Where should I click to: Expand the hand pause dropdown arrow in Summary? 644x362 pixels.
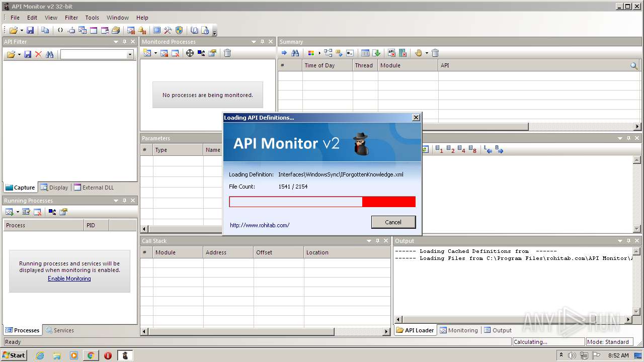(x=427, y=53)
